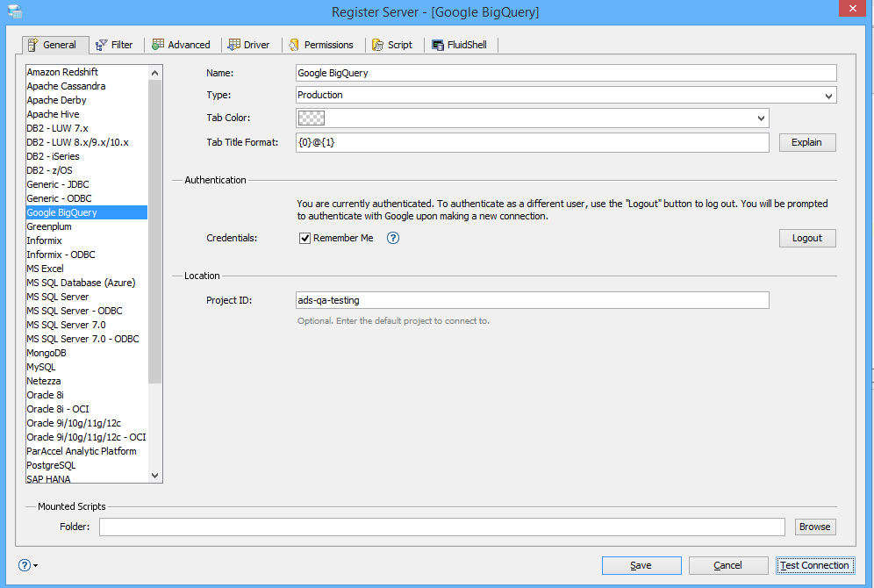Select Apache Hive in the list
The height and width of the screenshot is (588, 874).
(87, 114)
